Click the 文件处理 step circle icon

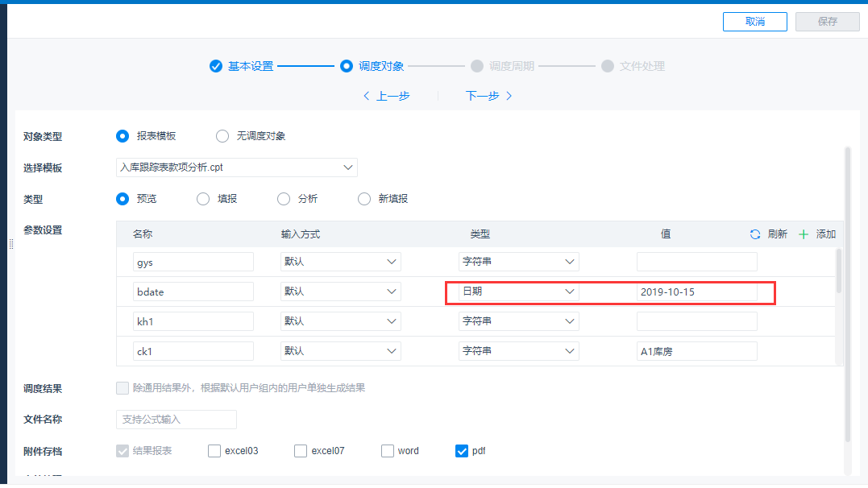click(x=608, y=66)
